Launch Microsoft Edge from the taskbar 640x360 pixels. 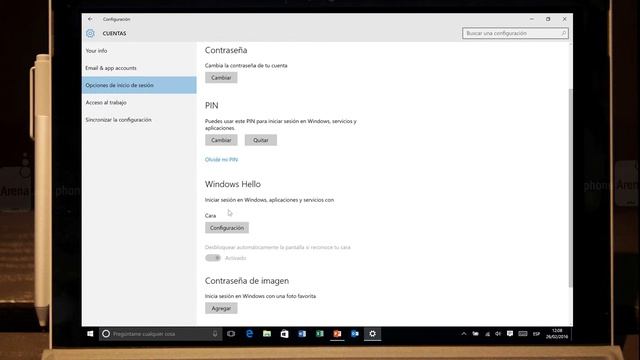[249, 334]
